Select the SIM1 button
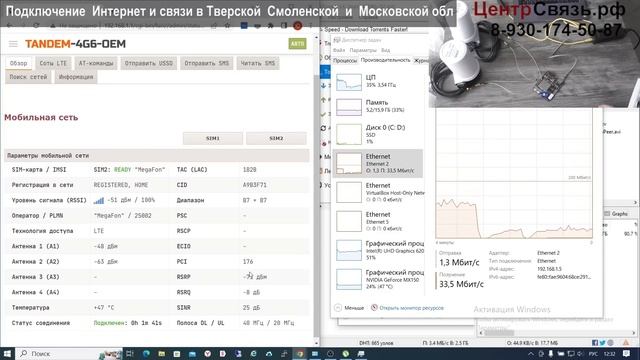640x360 pixels. click(x=213, y=138)
